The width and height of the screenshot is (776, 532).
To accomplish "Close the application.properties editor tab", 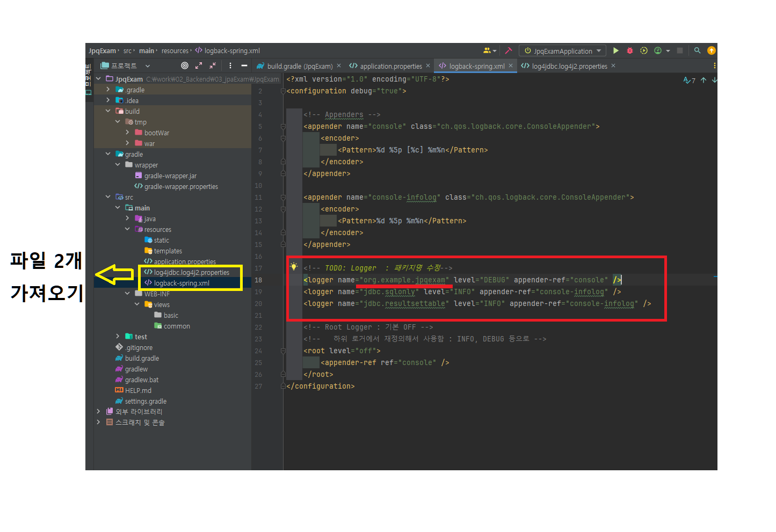I will (x=428, y=65).
